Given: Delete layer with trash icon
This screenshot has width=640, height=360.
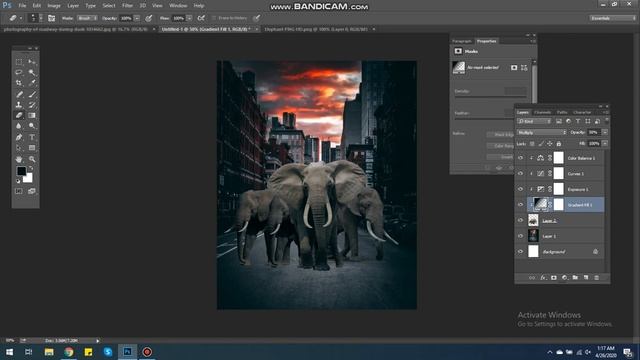Looking at the screenshot, I should [x=596, y=278].
